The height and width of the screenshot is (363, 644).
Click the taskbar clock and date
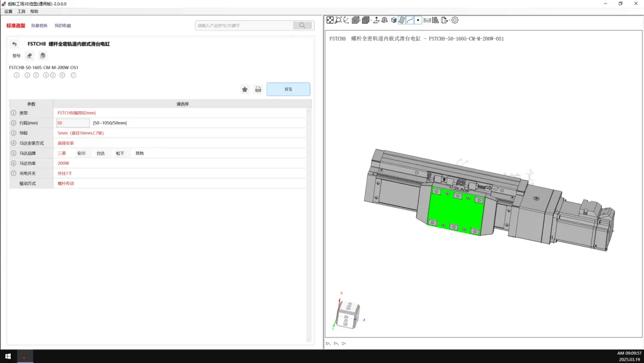pyautogui.click(x=629, y=356)
